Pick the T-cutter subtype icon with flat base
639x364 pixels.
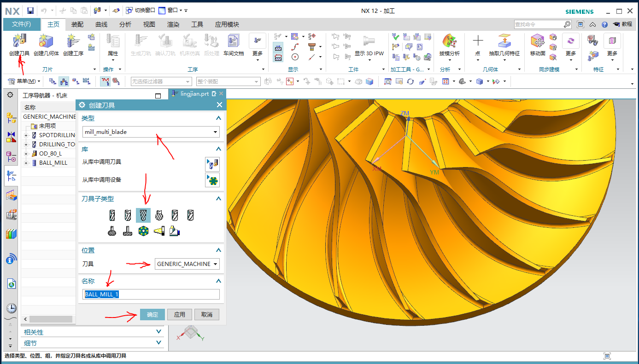[x=127, y=231]
